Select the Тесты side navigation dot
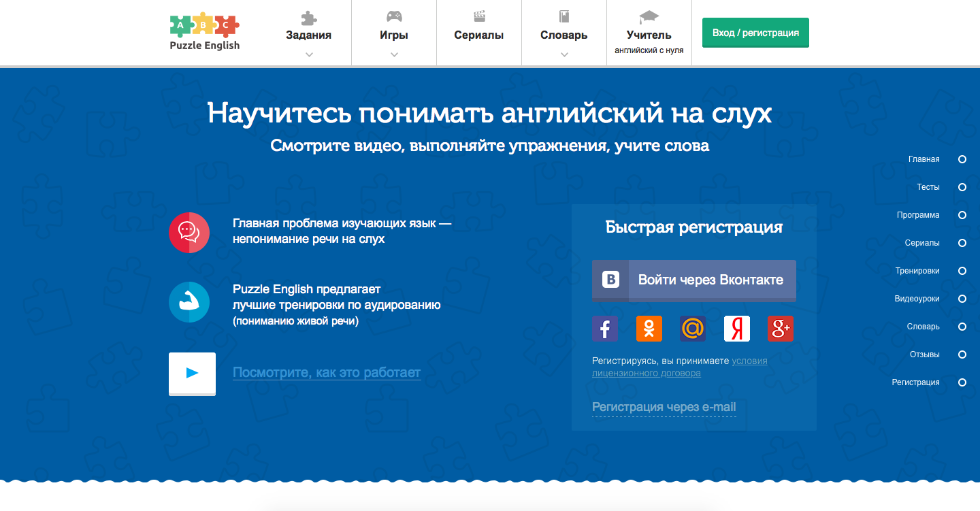Image resolution: width=980 pixels, height=511 pixels. click(x=962, y=187)
